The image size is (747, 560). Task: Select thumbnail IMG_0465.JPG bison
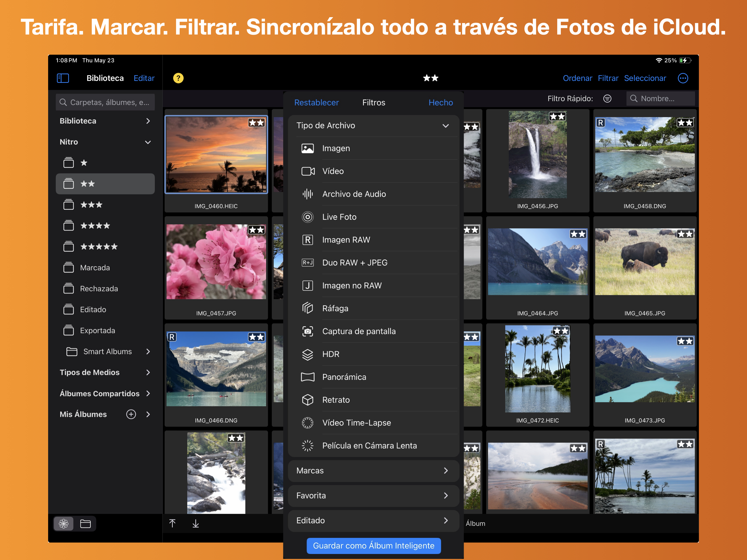pos(645,268)
